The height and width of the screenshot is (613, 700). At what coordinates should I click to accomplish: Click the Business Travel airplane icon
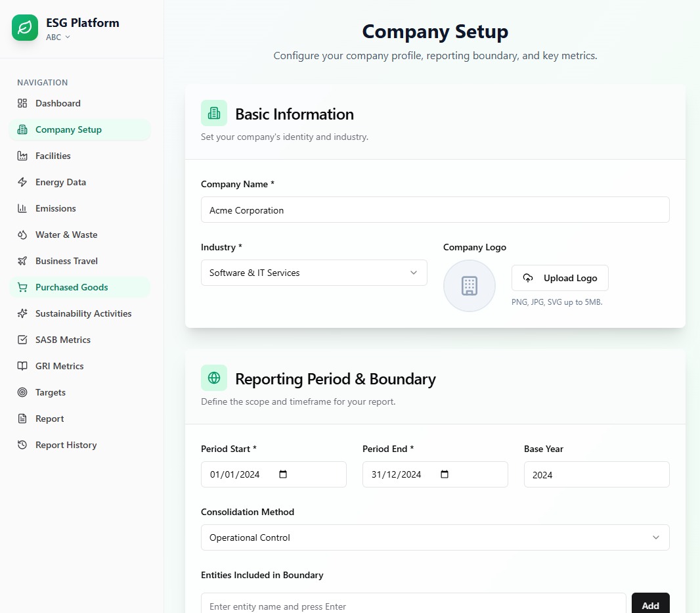pyautogui.click(x=22, y=261)
